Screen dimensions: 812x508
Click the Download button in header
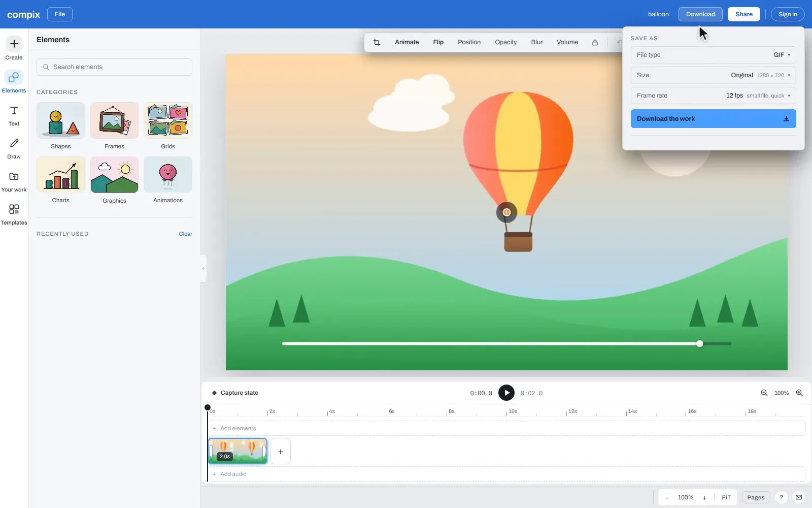(x=700, y=14)
